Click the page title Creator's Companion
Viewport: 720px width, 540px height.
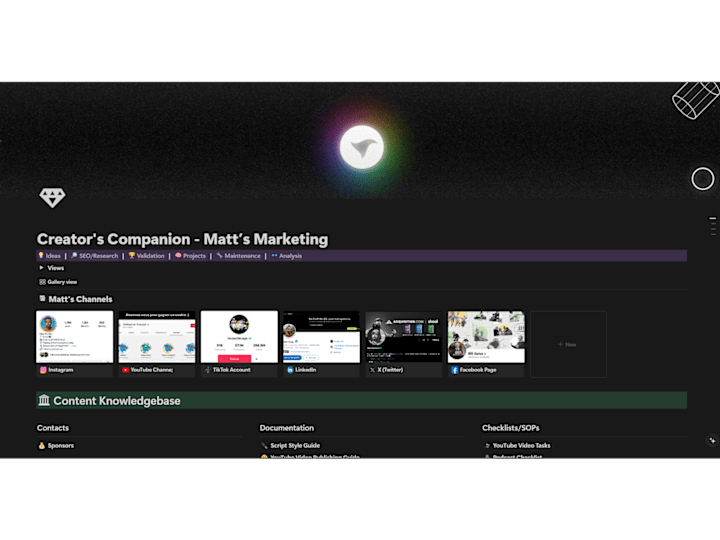pyautogui.click(x=182, y=239)
